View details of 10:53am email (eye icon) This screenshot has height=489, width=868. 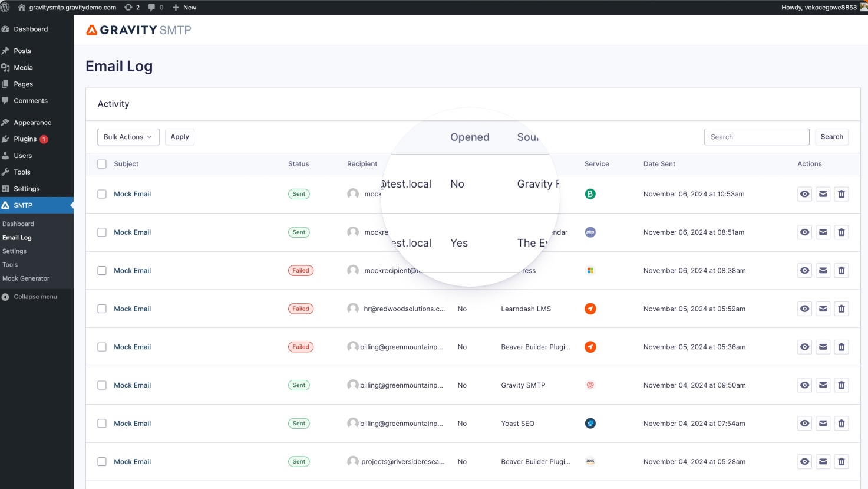[804, 194]
